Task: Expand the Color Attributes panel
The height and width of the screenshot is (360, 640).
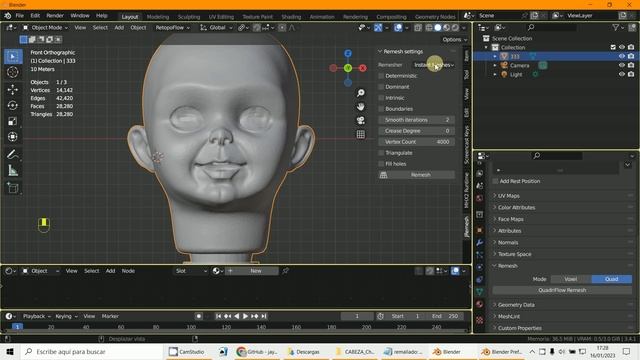Action: click(516, 207)
